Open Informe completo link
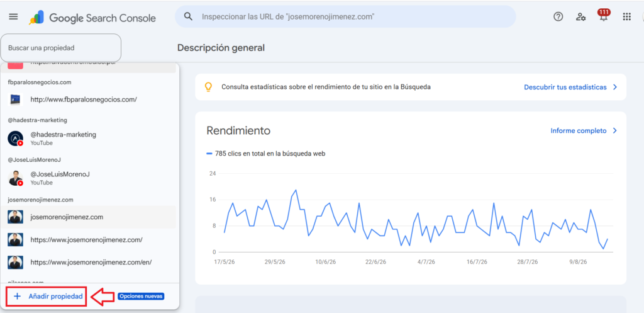 579,131
